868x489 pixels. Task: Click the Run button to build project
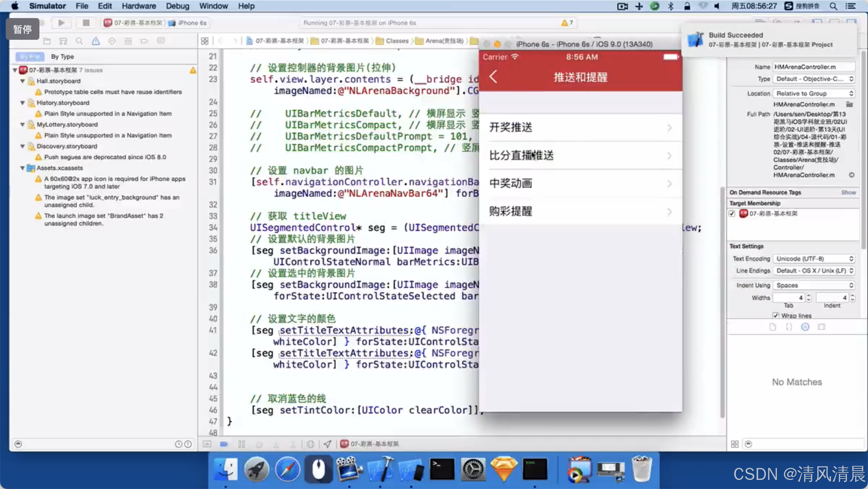[61, 23]
